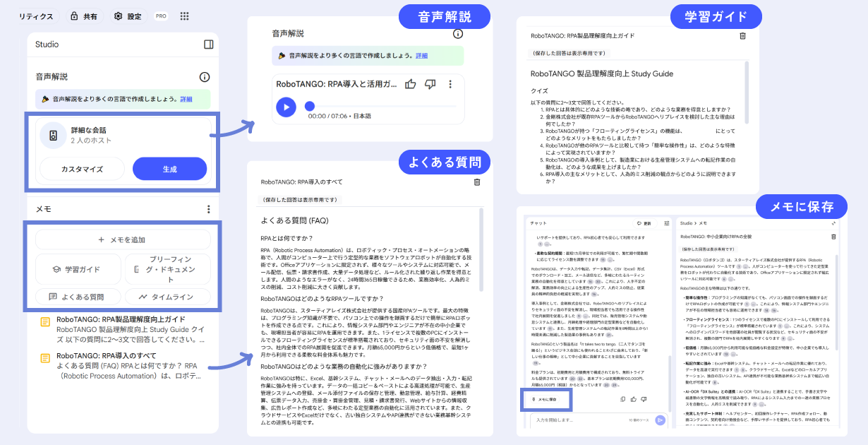Click the RoboTANGO 製品理解度向上 Study Guide heading
The height and width of the screenshot is (445, 868).
coord(601,73)
